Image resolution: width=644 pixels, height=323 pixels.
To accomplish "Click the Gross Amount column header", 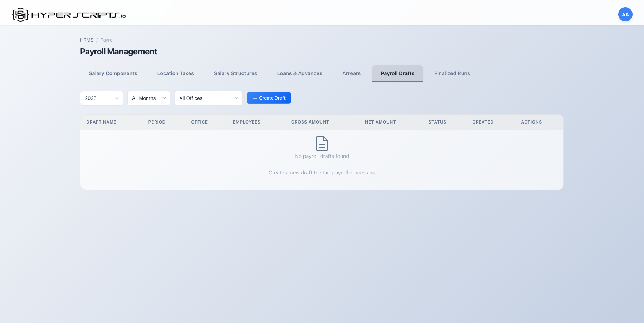I will [310, 122].
